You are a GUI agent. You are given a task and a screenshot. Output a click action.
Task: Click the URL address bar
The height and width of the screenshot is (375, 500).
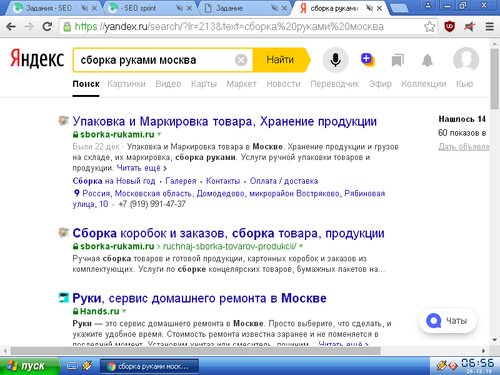(x=247, y=26)
